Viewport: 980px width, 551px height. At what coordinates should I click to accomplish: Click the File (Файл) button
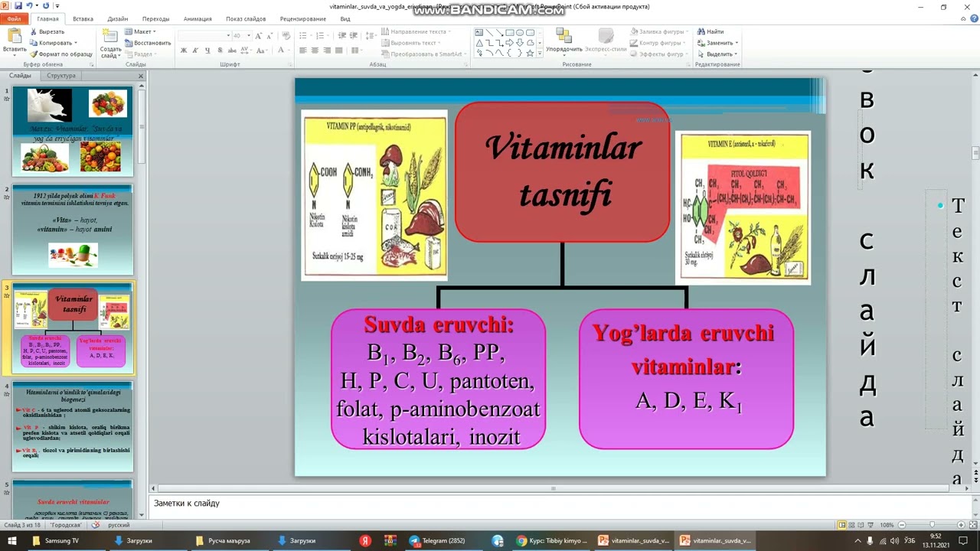[x=14, y=18]
